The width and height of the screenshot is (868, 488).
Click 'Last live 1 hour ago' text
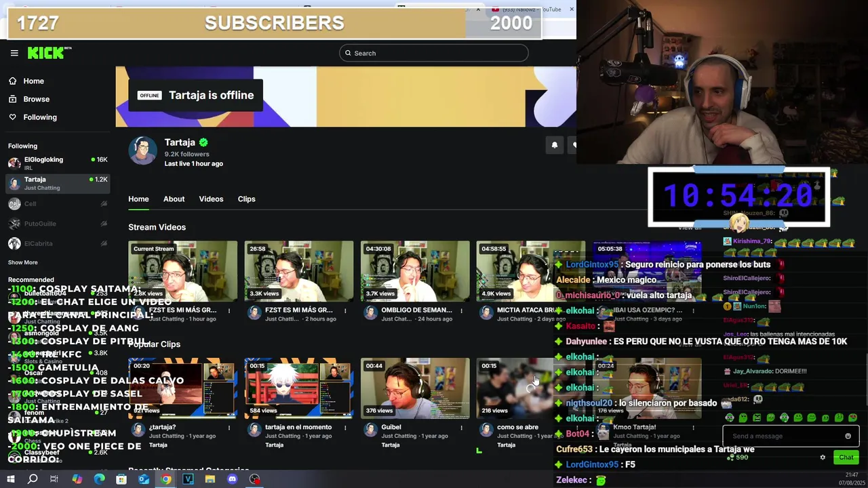coord(193,163)
